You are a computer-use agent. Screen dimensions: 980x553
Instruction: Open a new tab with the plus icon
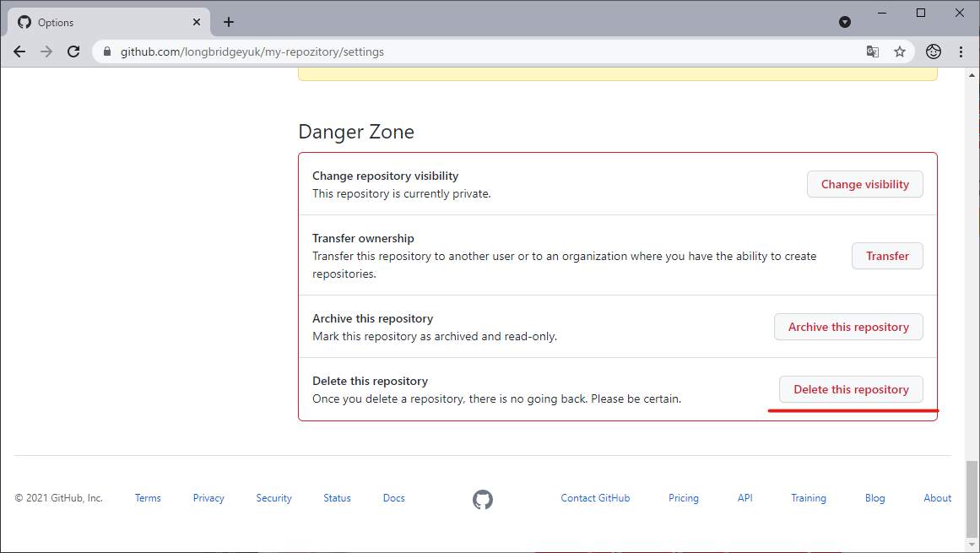229,22
